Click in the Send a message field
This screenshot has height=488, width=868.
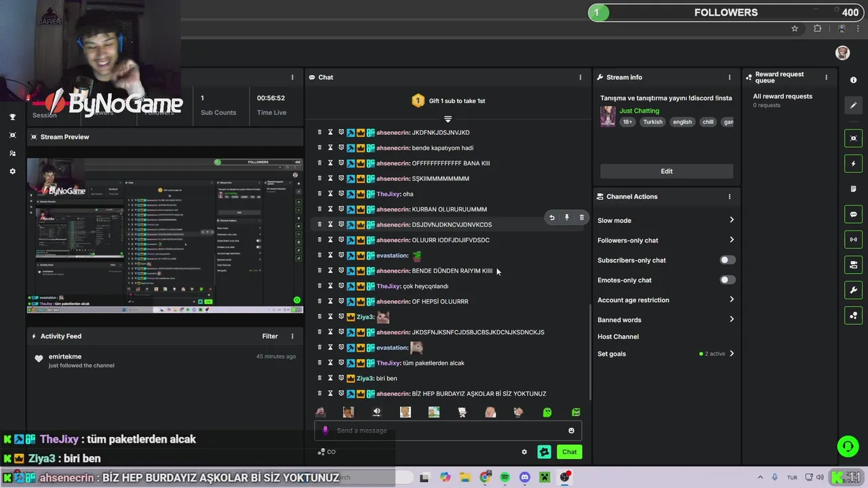tap(448, 430)
